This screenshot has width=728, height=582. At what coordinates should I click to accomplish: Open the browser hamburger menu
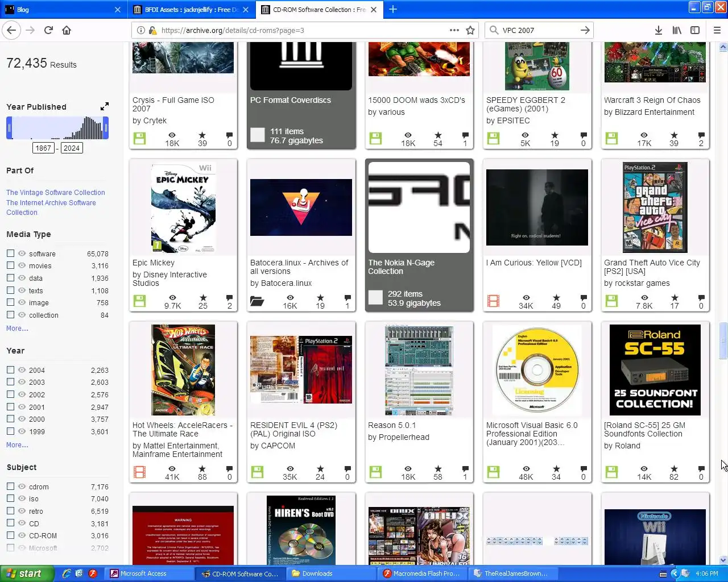click(717, 30)
